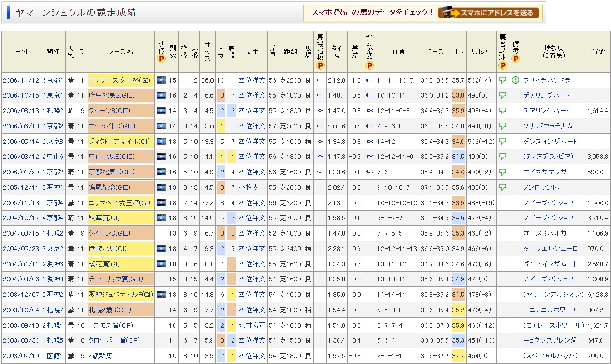Click premium P icon under 馬場指数 header
The image size is (611, 364).
click(320, 66)
